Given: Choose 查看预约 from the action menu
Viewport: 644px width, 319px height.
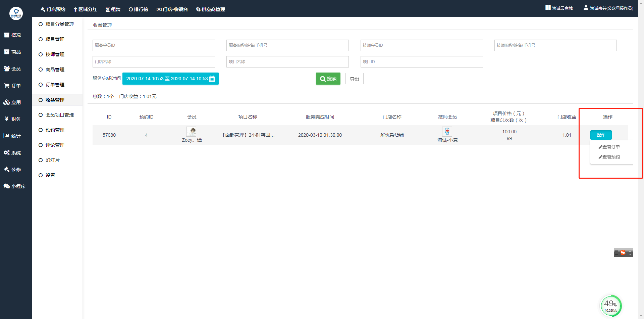Looking at the screenshot, I should 609,157.
